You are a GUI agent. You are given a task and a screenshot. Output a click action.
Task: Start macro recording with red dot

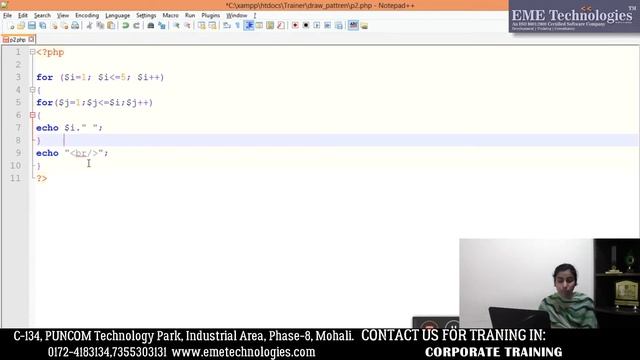coord(295,26)
